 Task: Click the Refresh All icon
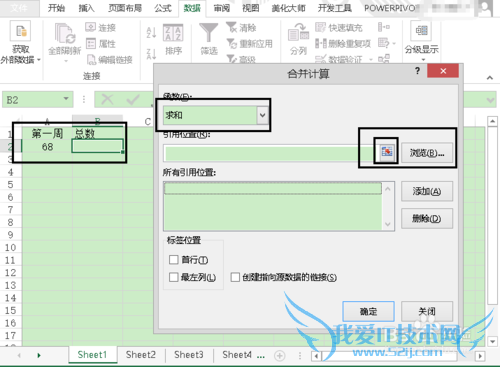click(x=65, y=33)
